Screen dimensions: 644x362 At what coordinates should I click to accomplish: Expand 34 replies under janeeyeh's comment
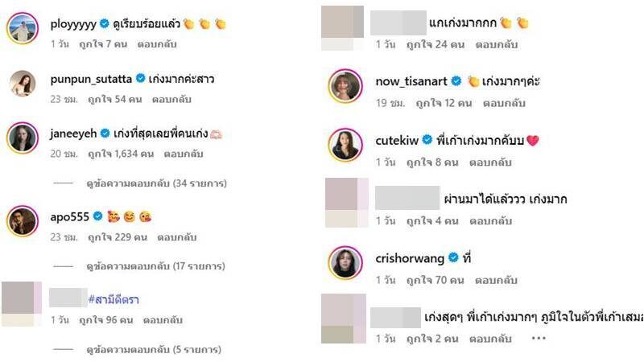click(x=156, y=183)
